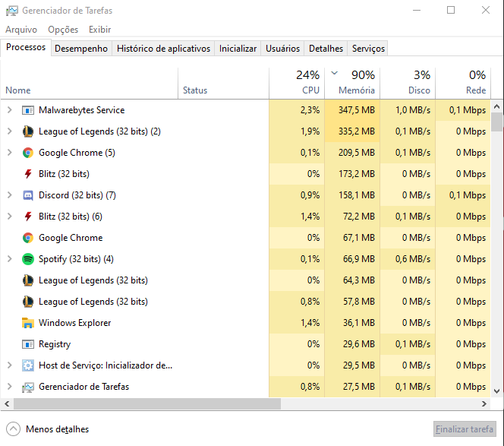Image resolution: width=504 pixels, height=446 pixels.
Task: Expand the Google Chrome (5) group
Action: click(x=10, y=153)
